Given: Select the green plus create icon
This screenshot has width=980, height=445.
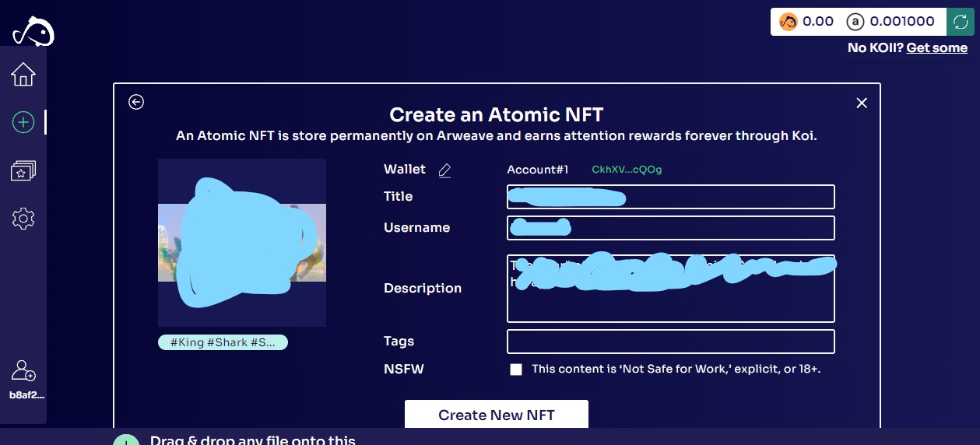Looking at the screenshot, I should coord(23,122).
